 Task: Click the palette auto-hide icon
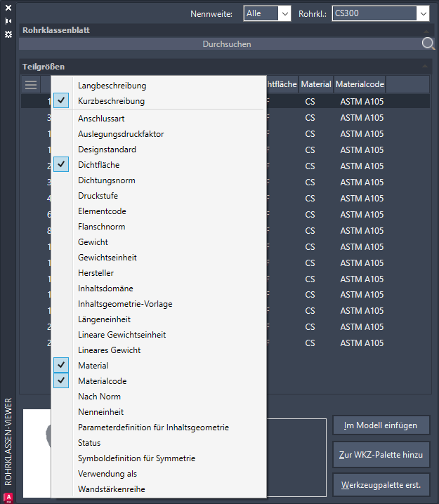[8, 21]
